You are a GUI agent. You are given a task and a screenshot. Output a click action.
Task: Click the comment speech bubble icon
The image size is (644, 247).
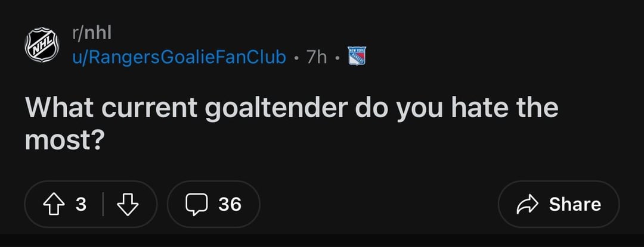click(195, 205)
